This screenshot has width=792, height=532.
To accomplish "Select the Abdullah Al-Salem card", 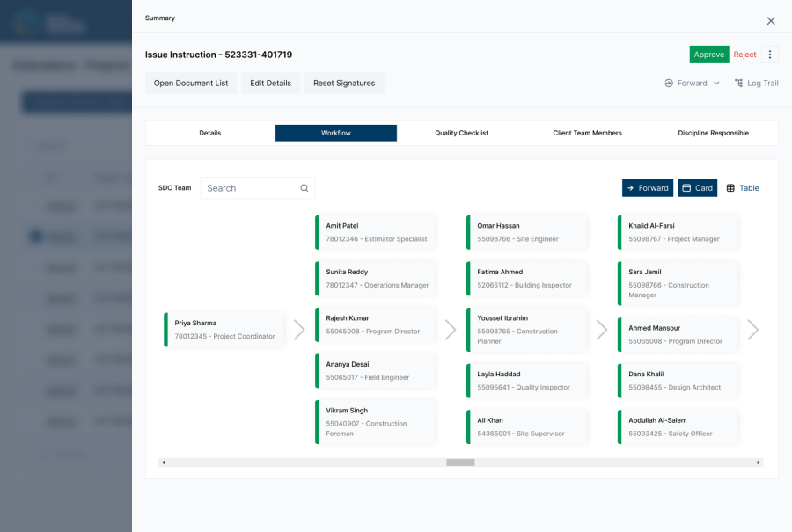I will click(678, 427).
